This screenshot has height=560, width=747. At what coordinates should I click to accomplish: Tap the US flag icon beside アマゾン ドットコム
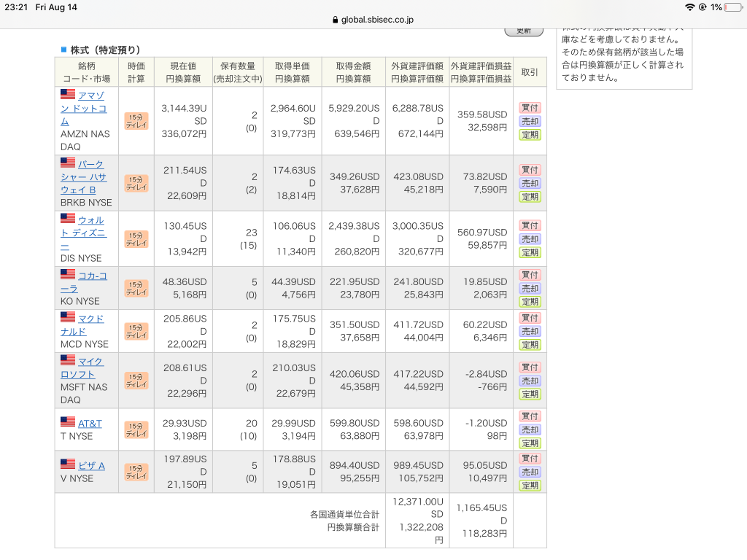click(68, 94)
